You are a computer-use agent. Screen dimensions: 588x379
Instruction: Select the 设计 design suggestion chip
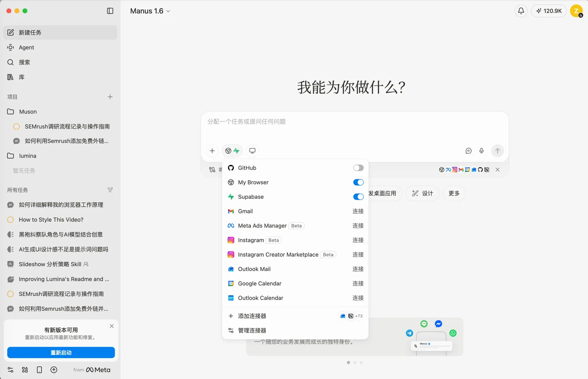(422, 193)
